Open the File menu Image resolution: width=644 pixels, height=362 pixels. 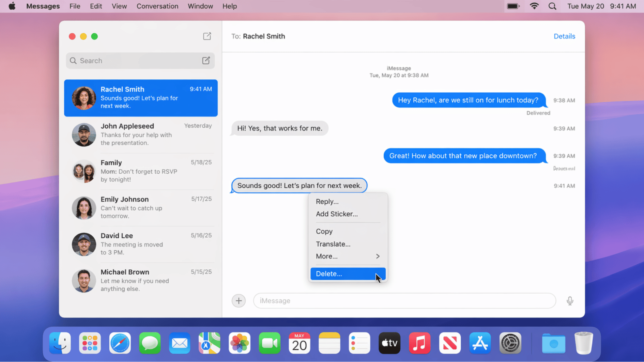coord(75,6)
